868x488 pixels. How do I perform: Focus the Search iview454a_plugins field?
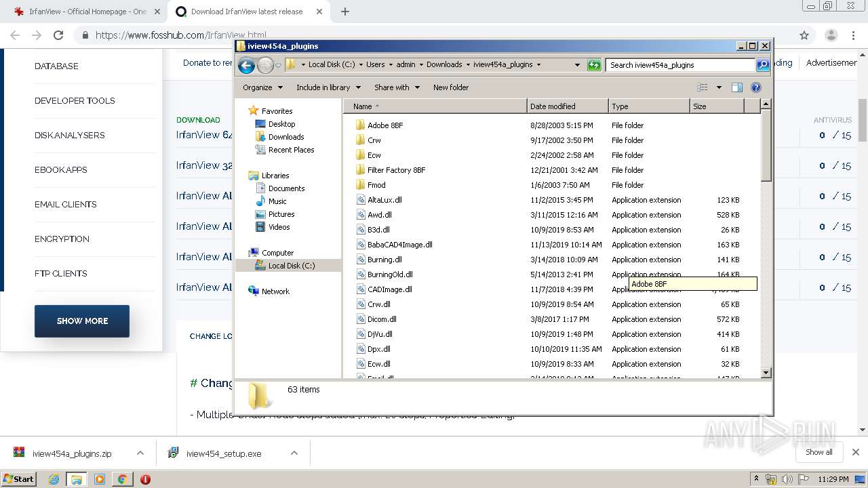pyautogui.click(x=680, y=65)
